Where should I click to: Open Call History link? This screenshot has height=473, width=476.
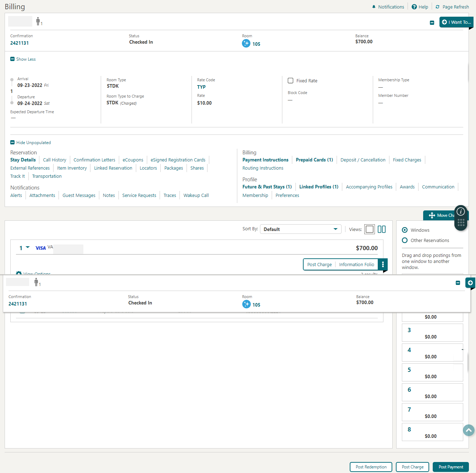coord(55,160)
